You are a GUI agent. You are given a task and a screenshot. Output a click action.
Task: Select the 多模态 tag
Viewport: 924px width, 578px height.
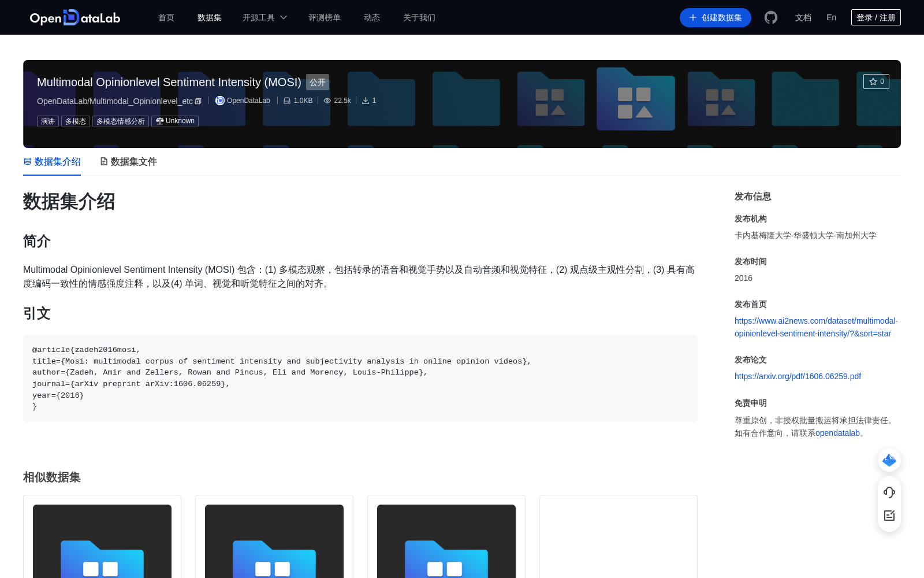click(76, 121)
